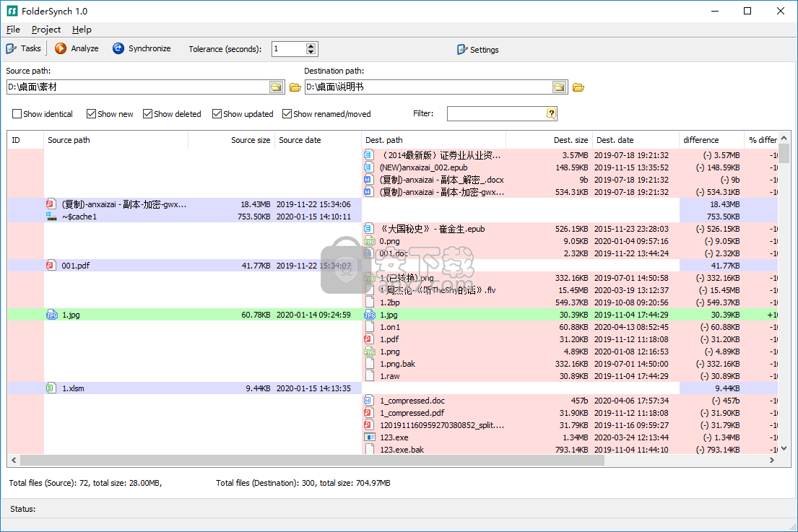Click the PDF icon beside 1_compressed.pdf

[369, 412]
